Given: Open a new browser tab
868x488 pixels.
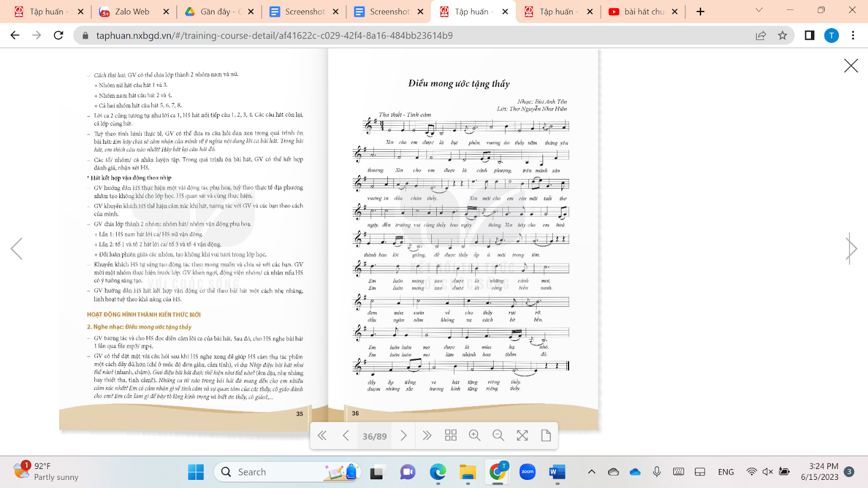Looking at the screenshot, I should [700, 11].
